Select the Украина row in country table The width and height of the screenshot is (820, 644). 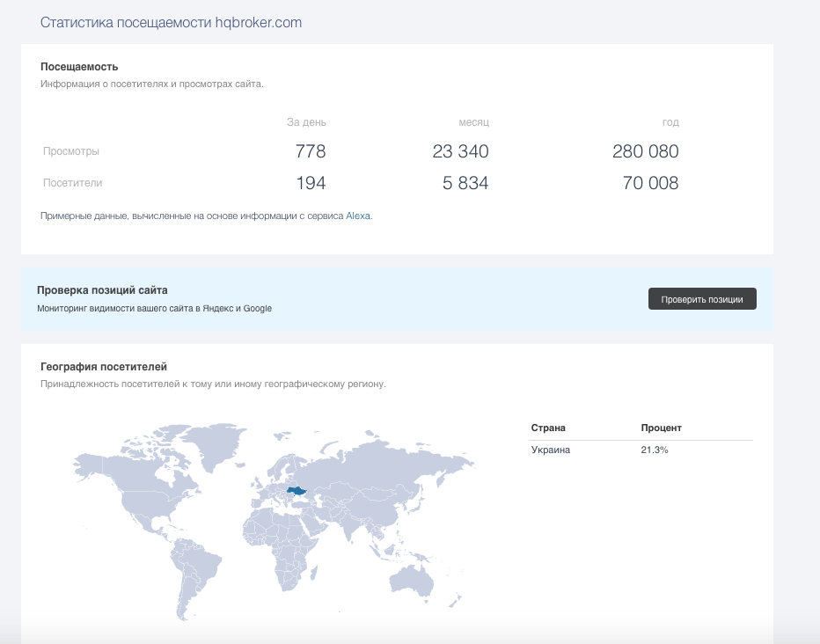point(551,450)
